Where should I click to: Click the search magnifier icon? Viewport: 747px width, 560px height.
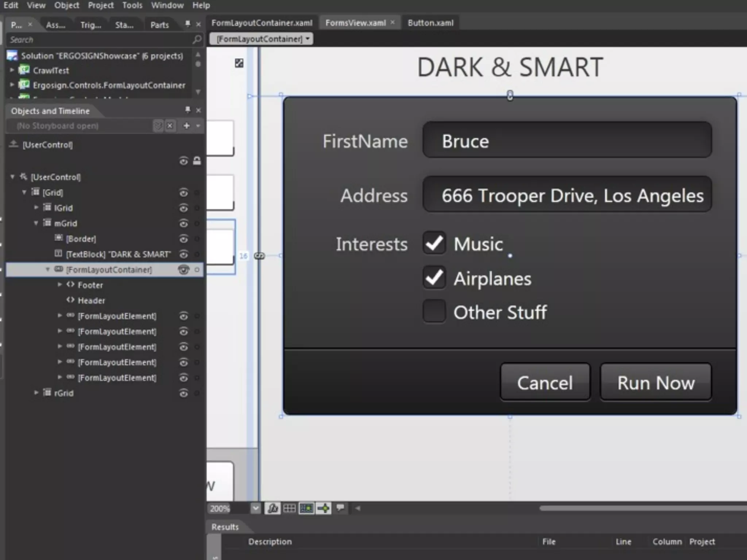point(197,39)
